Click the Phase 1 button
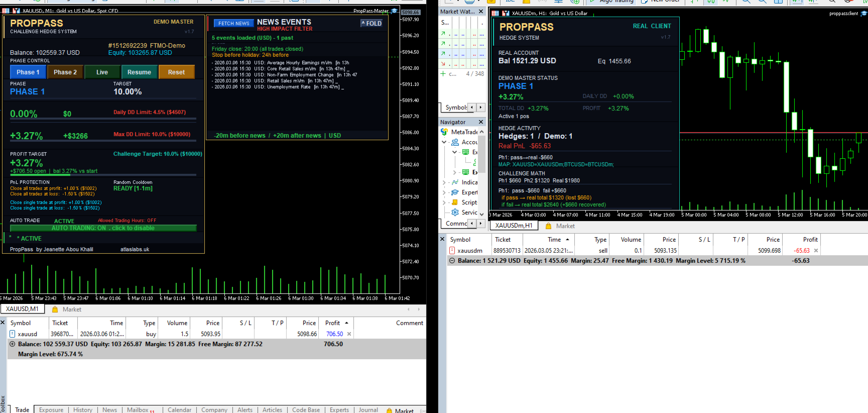868x413 pixels. [28, 72]
